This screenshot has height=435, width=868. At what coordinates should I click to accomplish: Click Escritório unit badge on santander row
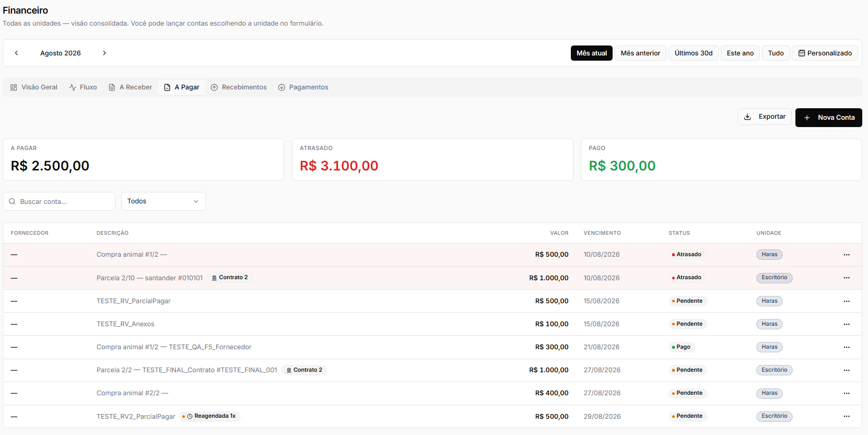coord(775,278)
